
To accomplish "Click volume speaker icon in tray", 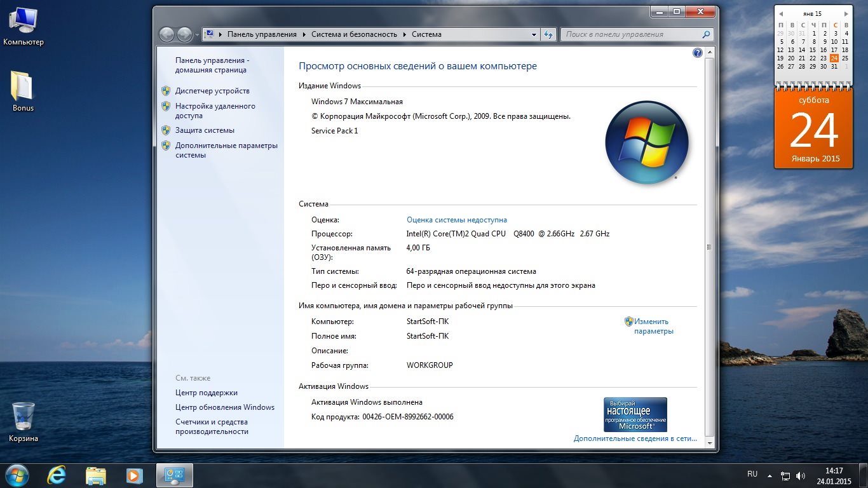I will pos(801,475).
